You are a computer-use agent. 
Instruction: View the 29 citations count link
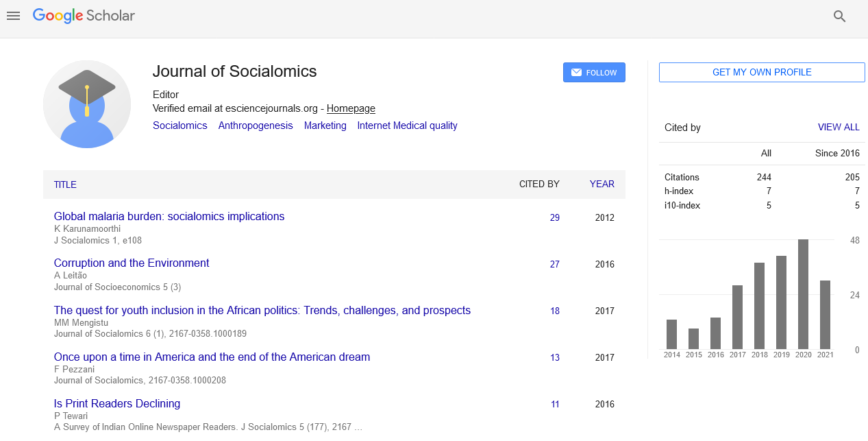tap(555, 217)
